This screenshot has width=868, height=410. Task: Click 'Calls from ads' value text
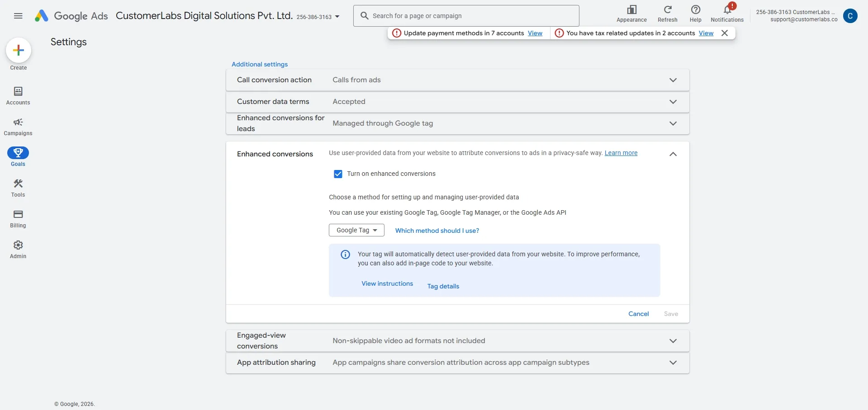pos(356,80)
